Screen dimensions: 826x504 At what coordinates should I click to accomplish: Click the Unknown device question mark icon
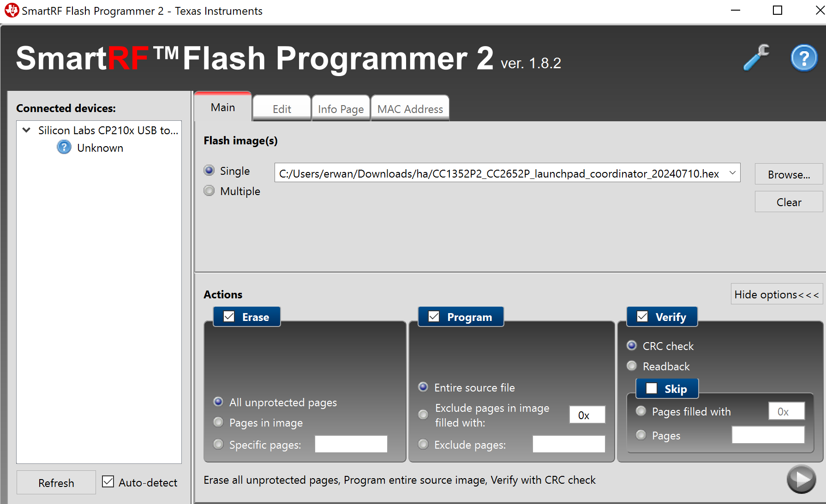click(64, 148)
